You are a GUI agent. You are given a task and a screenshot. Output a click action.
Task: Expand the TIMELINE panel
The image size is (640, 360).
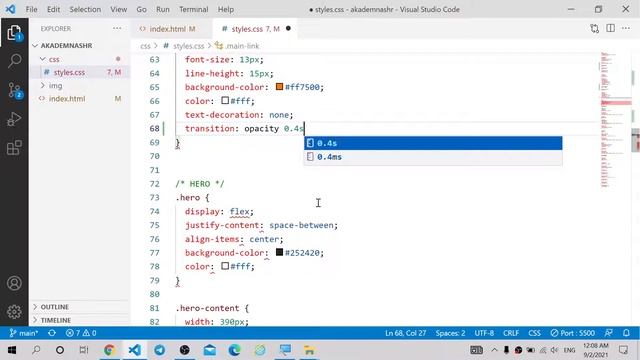[56, 320]
